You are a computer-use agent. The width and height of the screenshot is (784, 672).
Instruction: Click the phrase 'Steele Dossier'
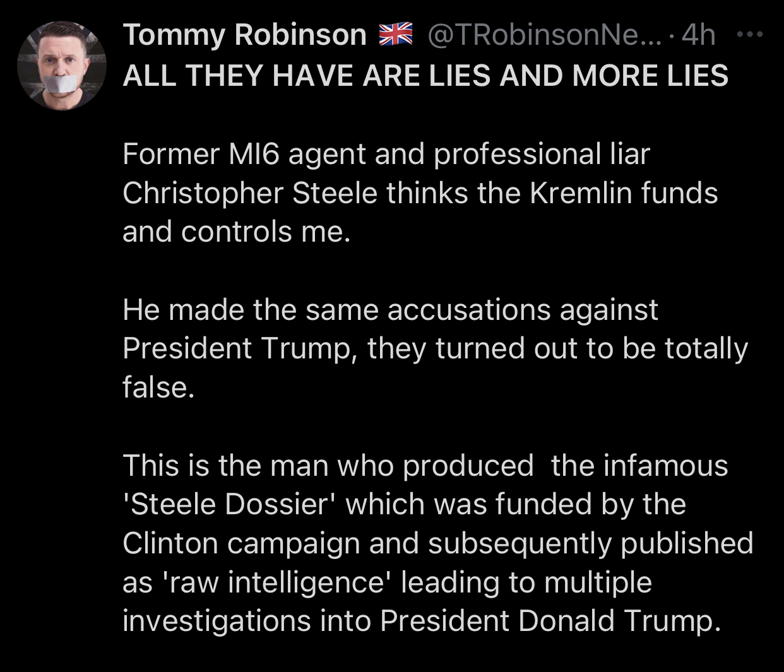click(x=230, y=504)
